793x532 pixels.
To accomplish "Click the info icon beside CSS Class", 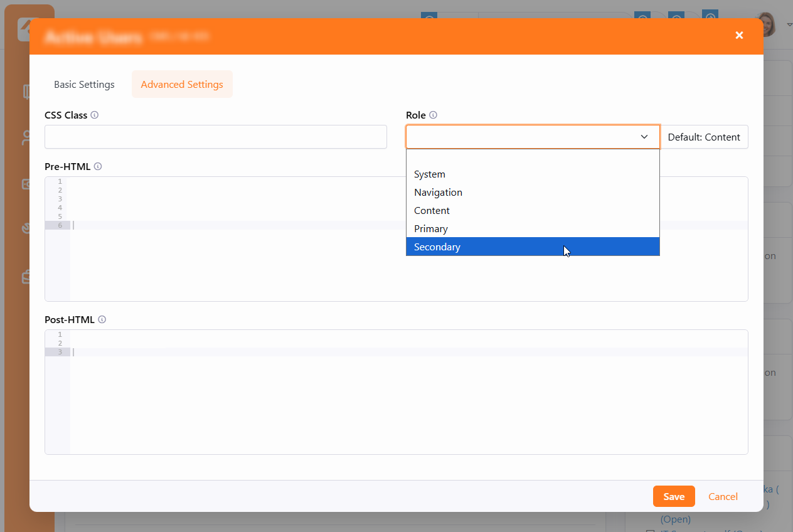I will point(95,115).
